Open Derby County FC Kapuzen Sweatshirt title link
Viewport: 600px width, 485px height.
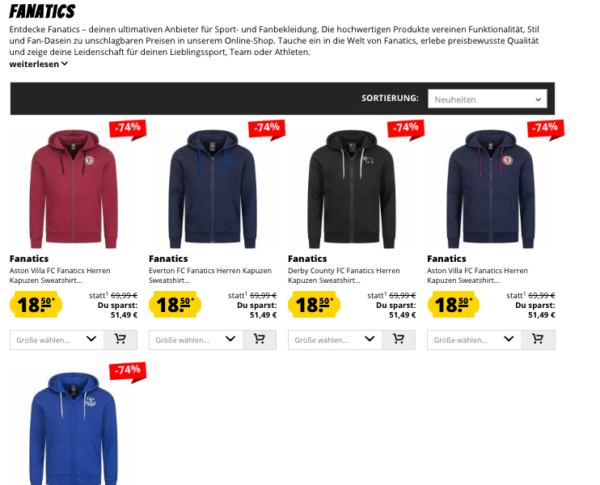[x=344, y=276]
